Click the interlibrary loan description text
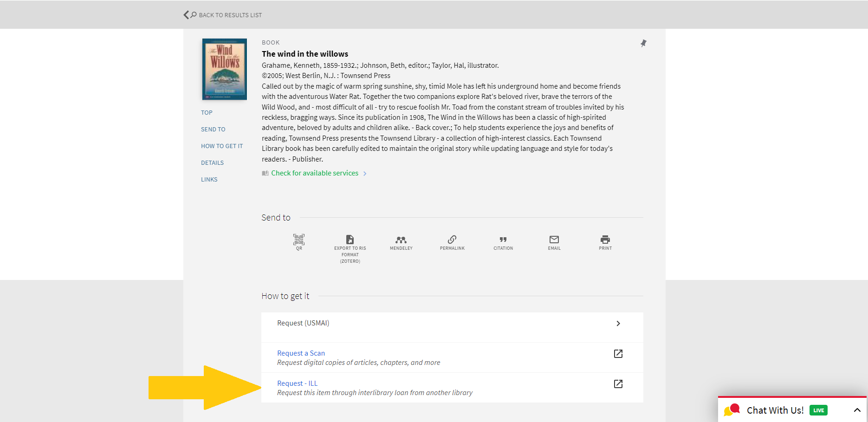Viewport: 868px width, 422px height. click(x=375, y=393)
